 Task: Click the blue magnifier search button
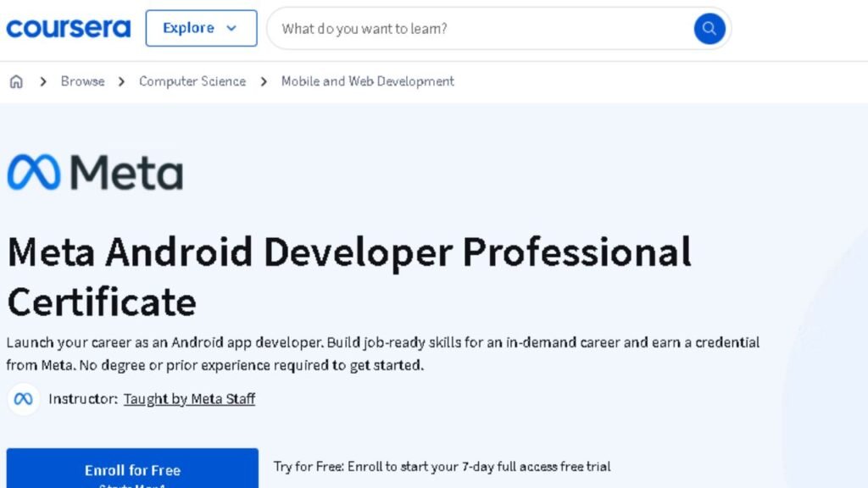(x=709, y=29)
